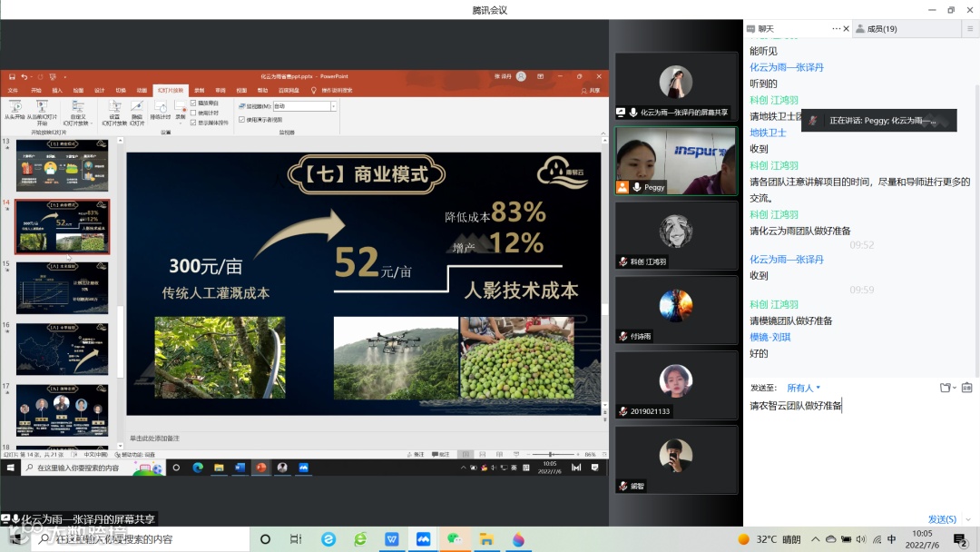Select slide 13 thumbnail
The height and width of the screenshot is (552, 980).
pyautogui.click(x=62, y=165)
